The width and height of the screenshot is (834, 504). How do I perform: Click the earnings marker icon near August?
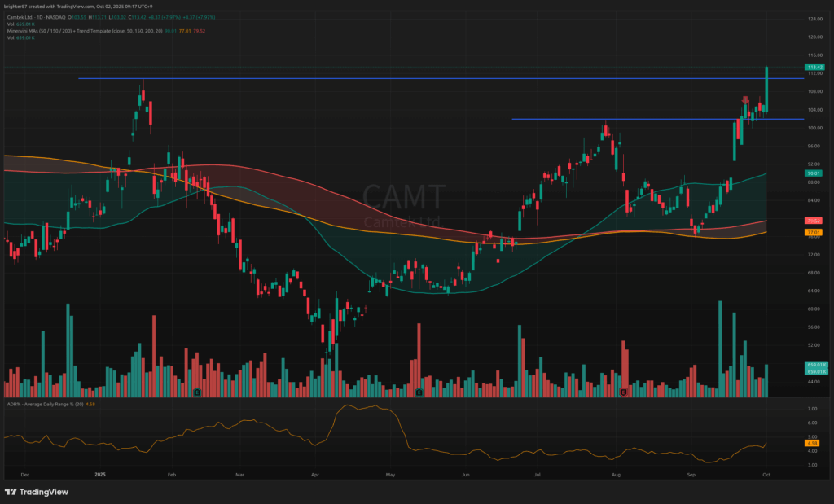[623, 392]
